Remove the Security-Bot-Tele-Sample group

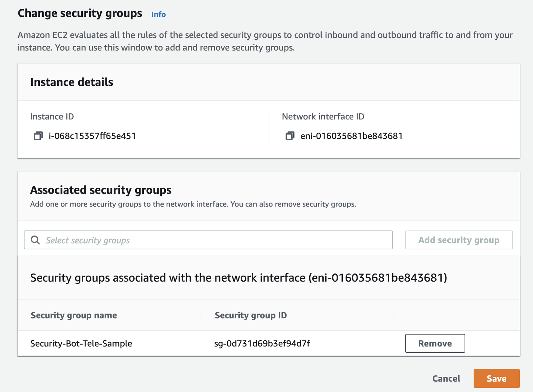click(435, 343)
